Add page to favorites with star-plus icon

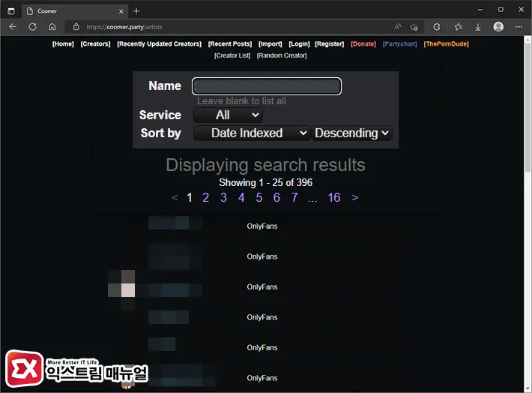414,26
